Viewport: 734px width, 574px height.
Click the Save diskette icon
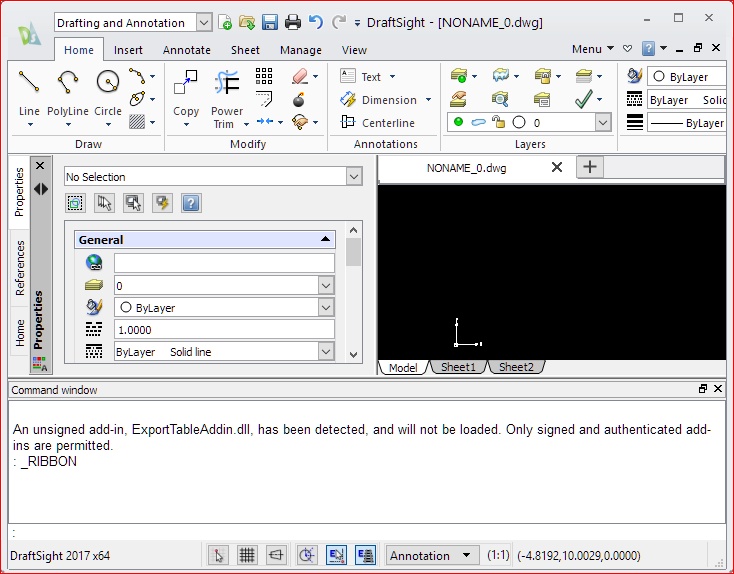tap(270, 22)
